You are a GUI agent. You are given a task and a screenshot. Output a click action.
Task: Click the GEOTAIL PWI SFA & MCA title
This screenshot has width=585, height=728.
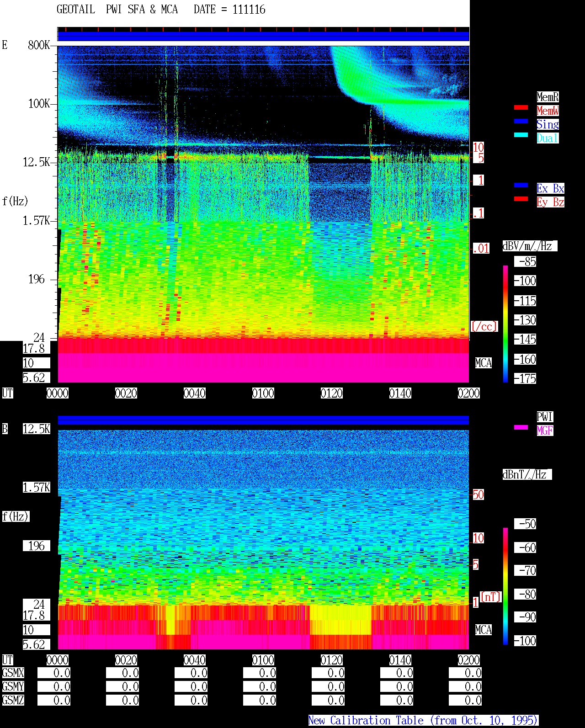pos(117,10)
